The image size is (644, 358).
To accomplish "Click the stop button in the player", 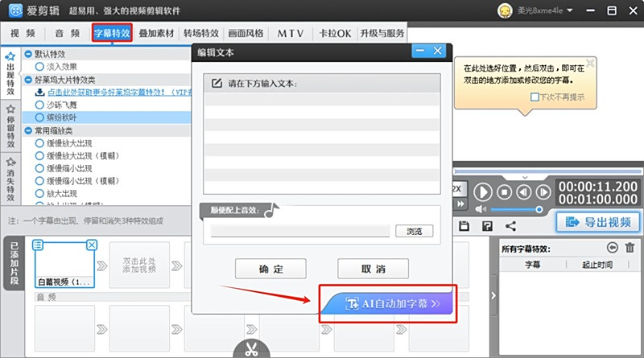I will point(505,192).
